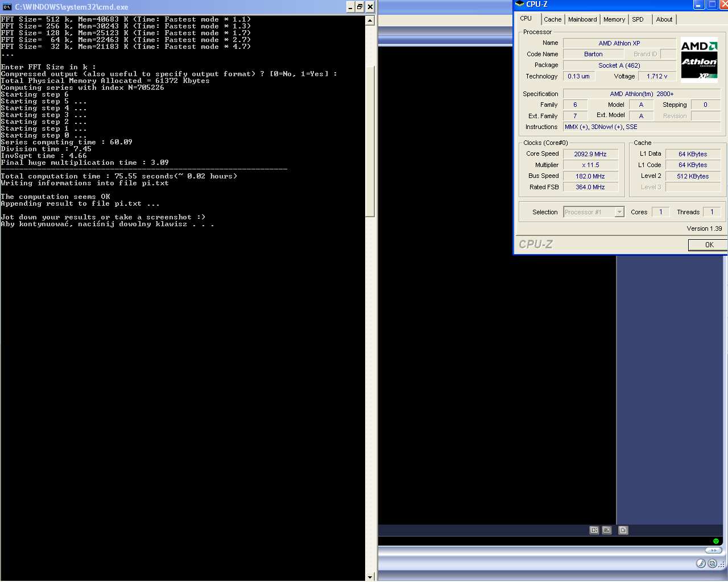Open the Mainboard tab in CPU-Z

(582, 19)
